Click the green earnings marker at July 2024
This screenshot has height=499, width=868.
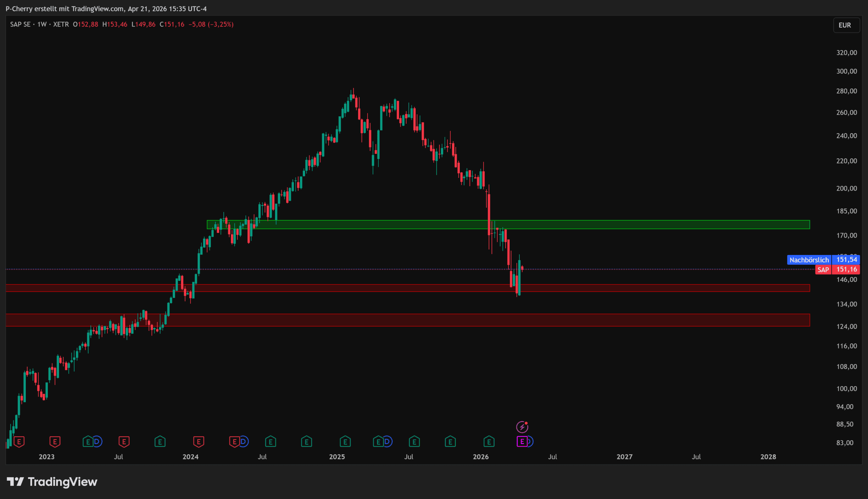tap(270, 441)
